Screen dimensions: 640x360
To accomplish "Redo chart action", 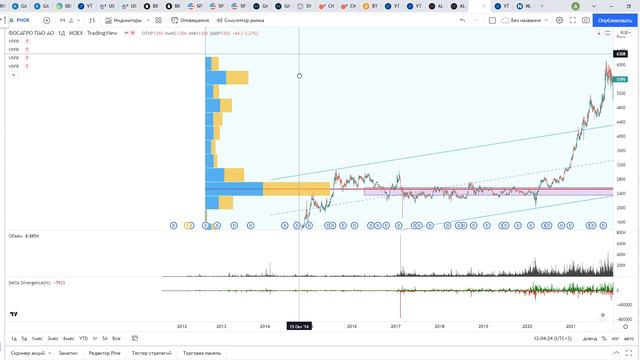I will [476, 20].
